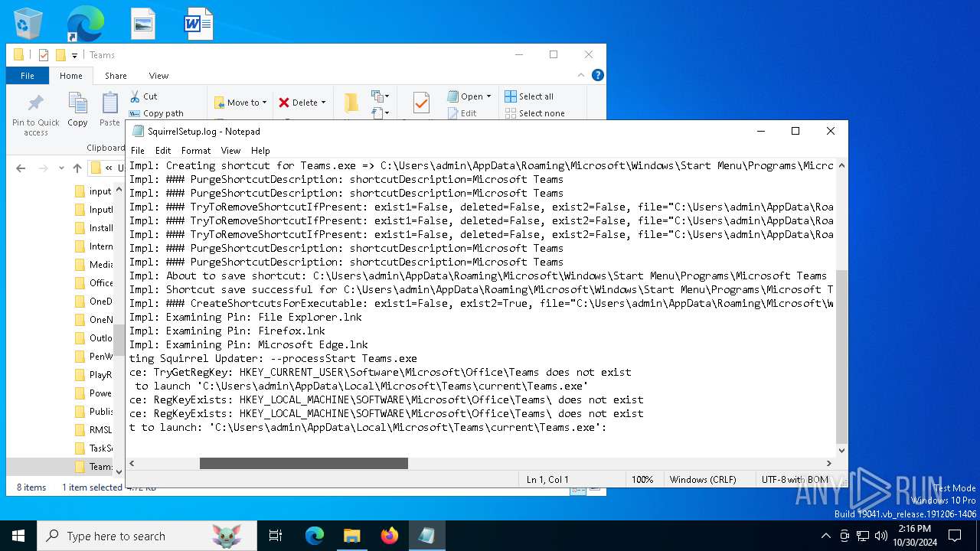
Task: Click the Cut scissors icon
Action: pyautogui.click(x=136, y=96)
